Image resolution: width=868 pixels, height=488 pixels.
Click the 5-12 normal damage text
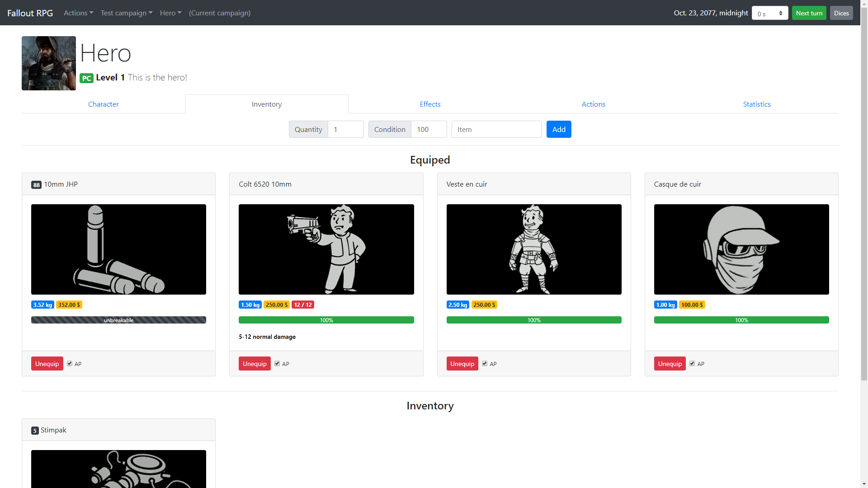(267, 337)
